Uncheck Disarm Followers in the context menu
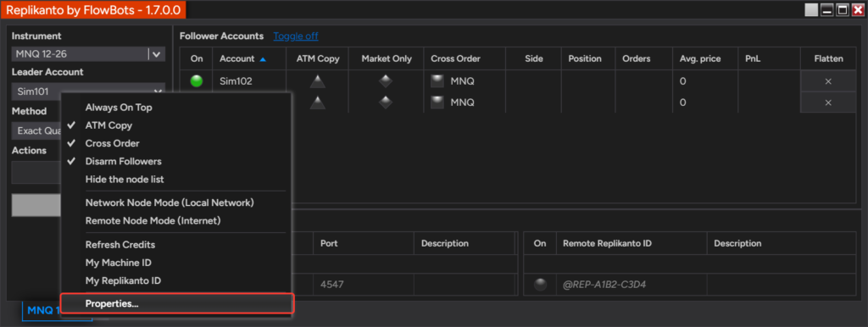 [x=176, y=162]
